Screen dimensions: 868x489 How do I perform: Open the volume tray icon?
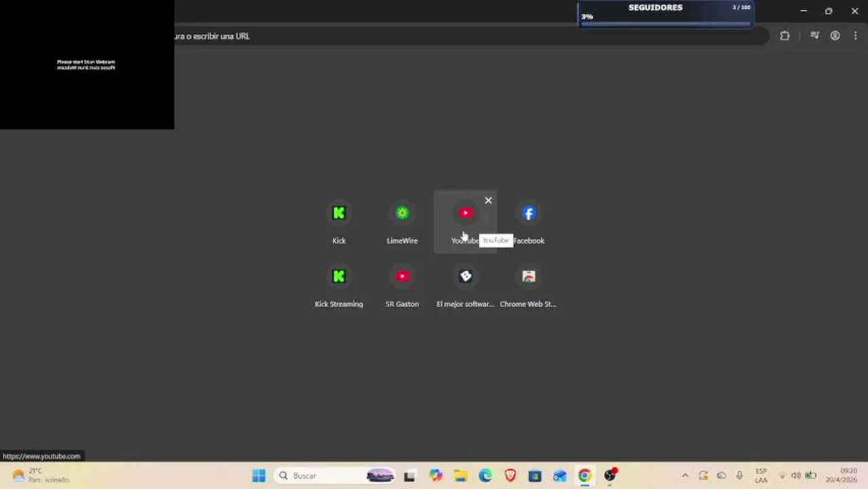796,475
